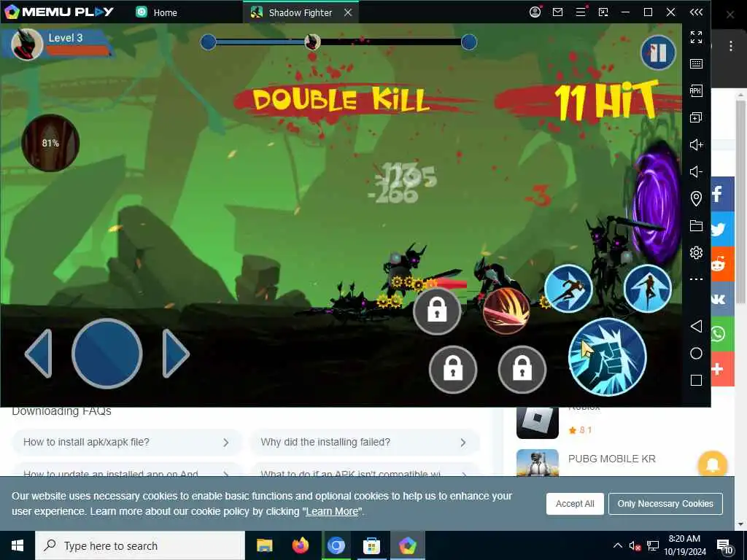Tap the Android home circle button
Image resolution: width=747 pixels, height=560 pixels.
[x=696, y=354]
